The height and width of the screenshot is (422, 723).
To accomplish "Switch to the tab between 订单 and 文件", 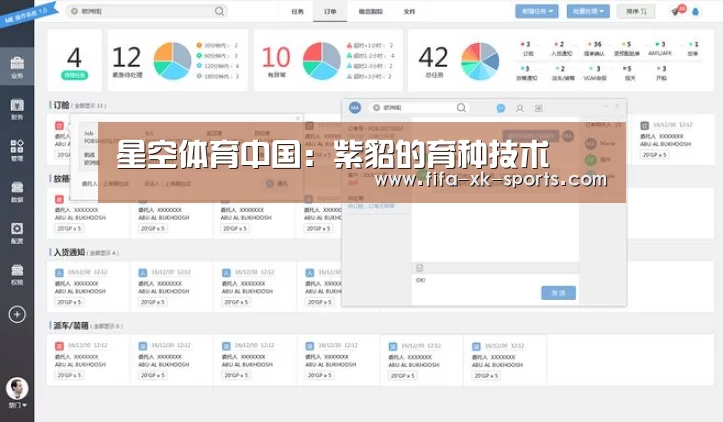I will coord(371,12).
